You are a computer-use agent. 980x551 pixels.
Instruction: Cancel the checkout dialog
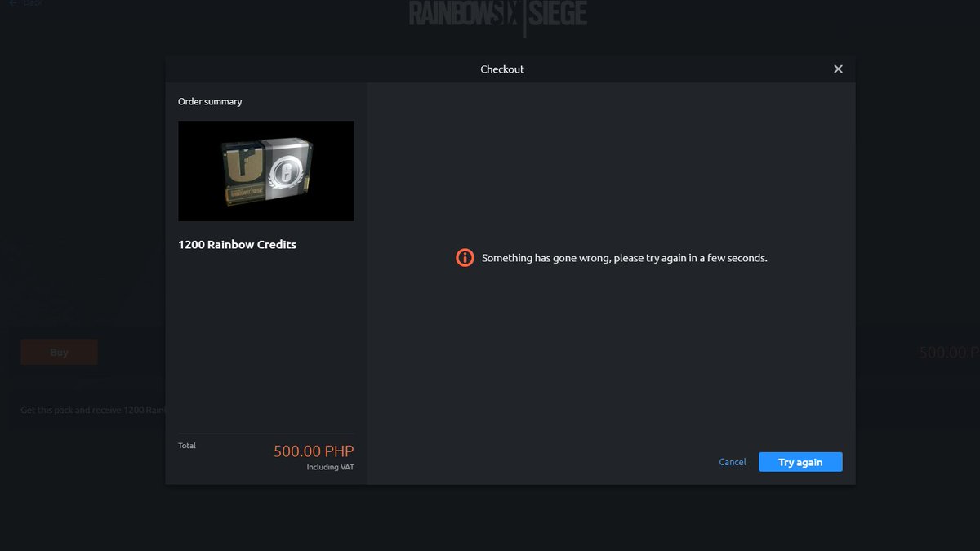click(733, 462)
